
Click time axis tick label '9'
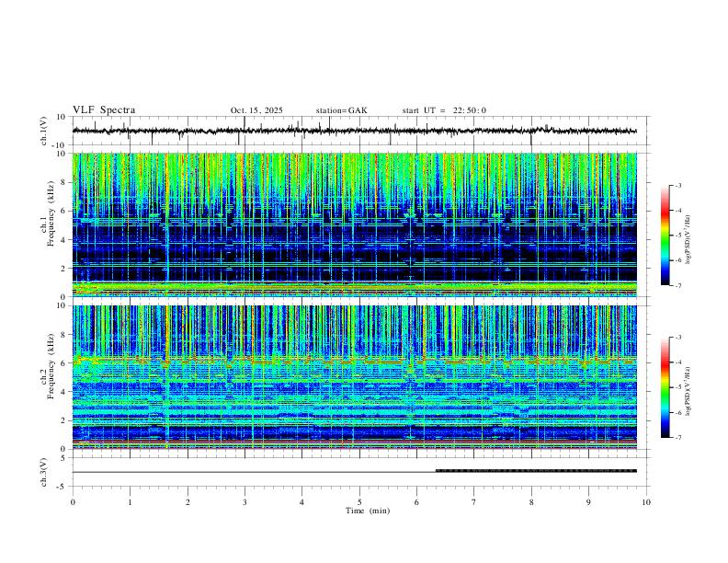tap(588, 502)
